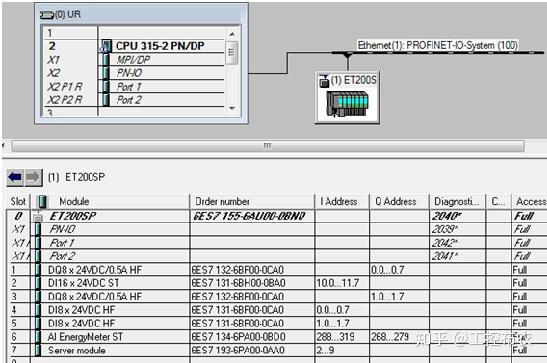The width and height of the screenshot is (547, 363).
Task: Click module icon for AI EnergyMeter ST
Action: coord(38,337)
